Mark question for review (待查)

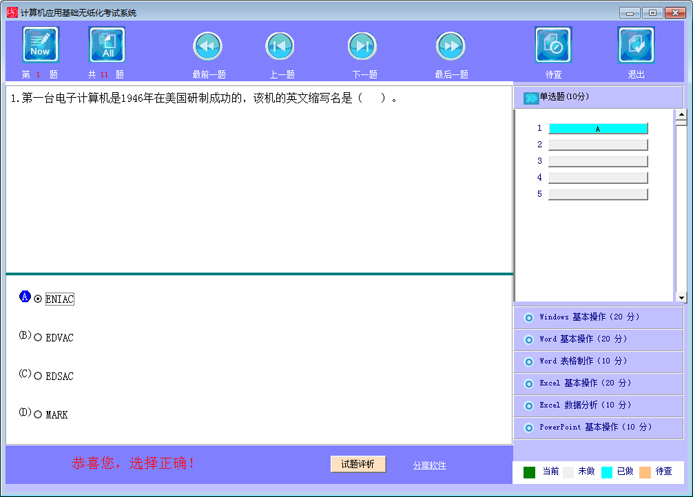tap(553, 45)
